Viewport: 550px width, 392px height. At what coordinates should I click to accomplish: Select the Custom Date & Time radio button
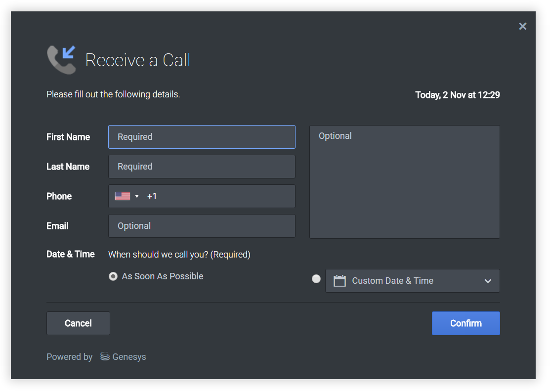pos(316,279)
